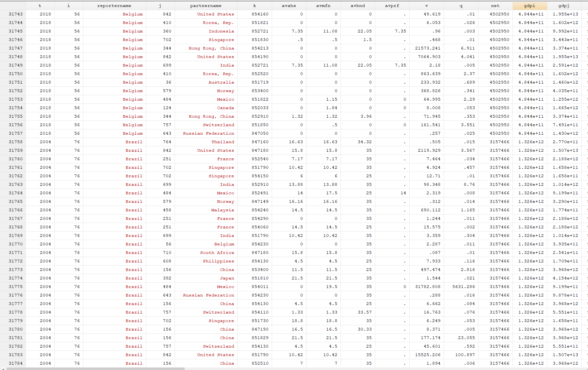Click the v value 2119.929
Viewport: 588px width, 370px height.
(x=429, y=150)
